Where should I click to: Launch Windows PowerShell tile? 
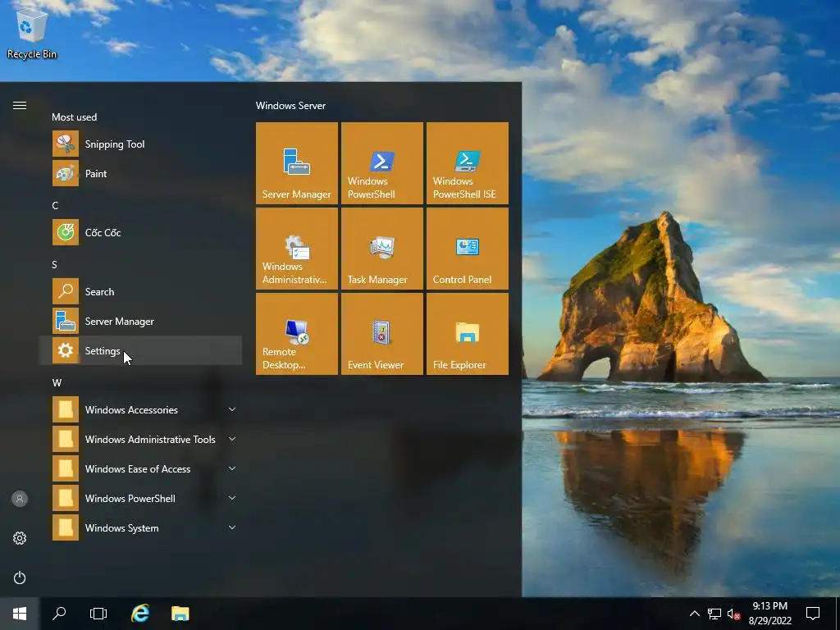(x=382, y=163)
